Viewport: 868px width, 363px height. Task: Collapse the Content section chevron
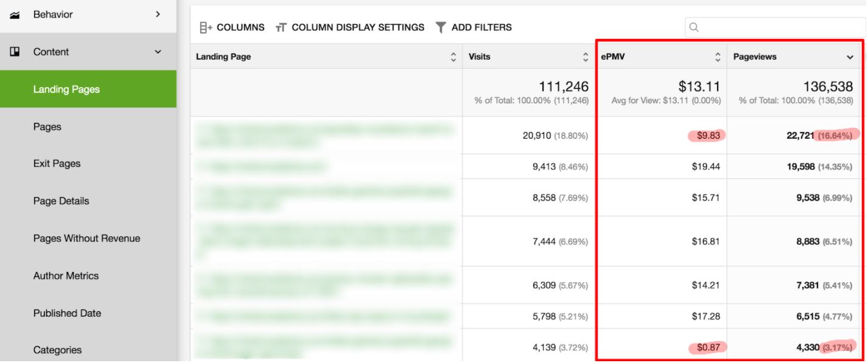click(x=158, y=52)
